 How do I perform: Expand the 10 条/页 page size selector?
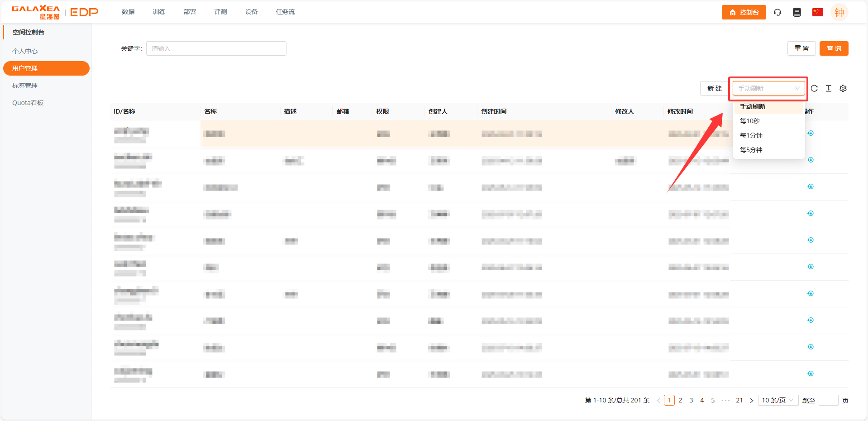777,400
